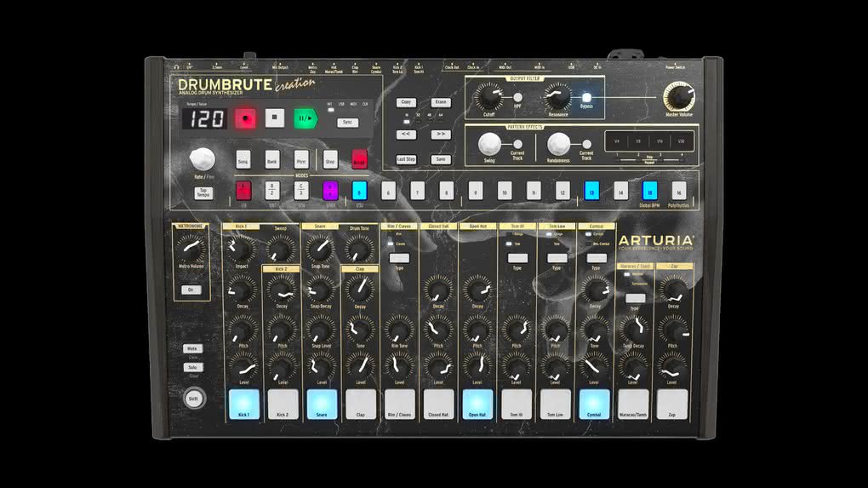Switch Maracas / Tamb Type button
The image size is (868, 488).
coord(635,298)
